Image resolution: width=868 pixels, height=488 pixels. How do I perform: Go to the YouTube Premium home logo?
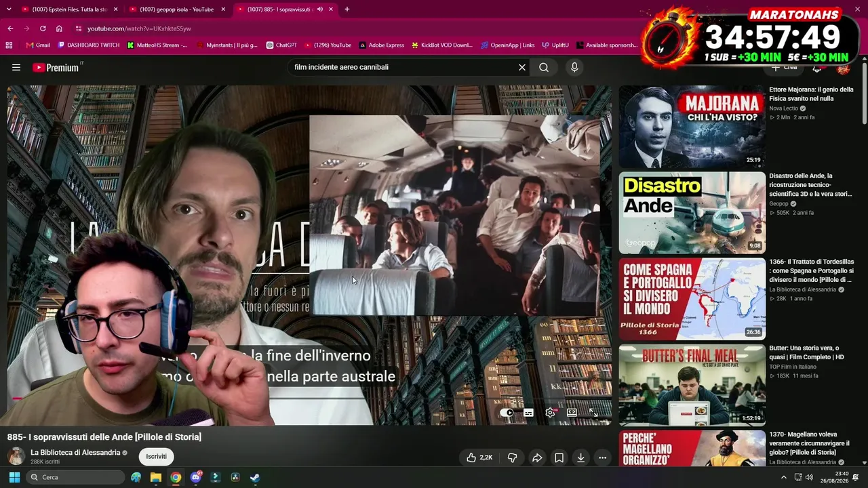click(56, 67)
